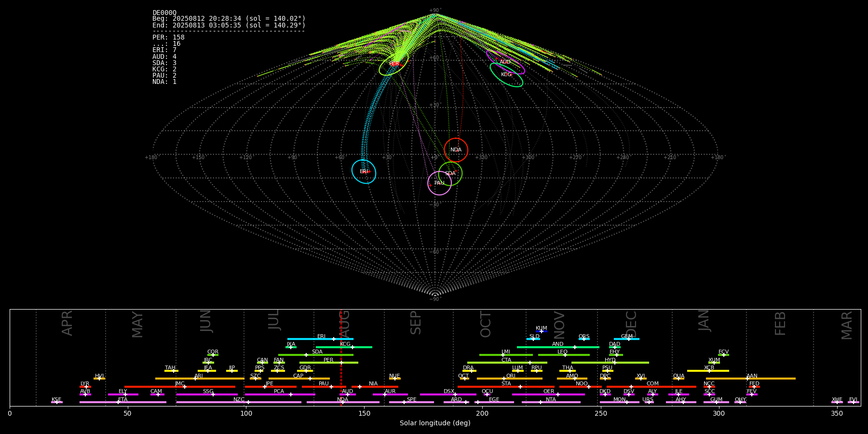
Task: Click the KCG radiant ellipse on sky map
Action: click(506, 75)
